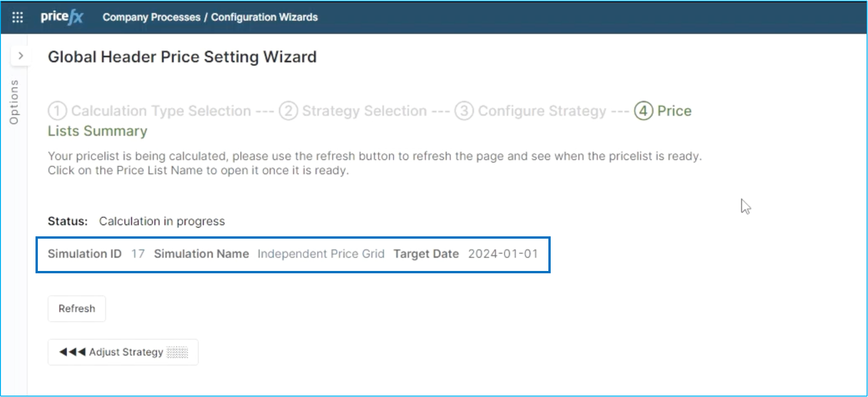Click the step 1 circle number
Viewport: 868px width, 397px height.
[57, 111]
